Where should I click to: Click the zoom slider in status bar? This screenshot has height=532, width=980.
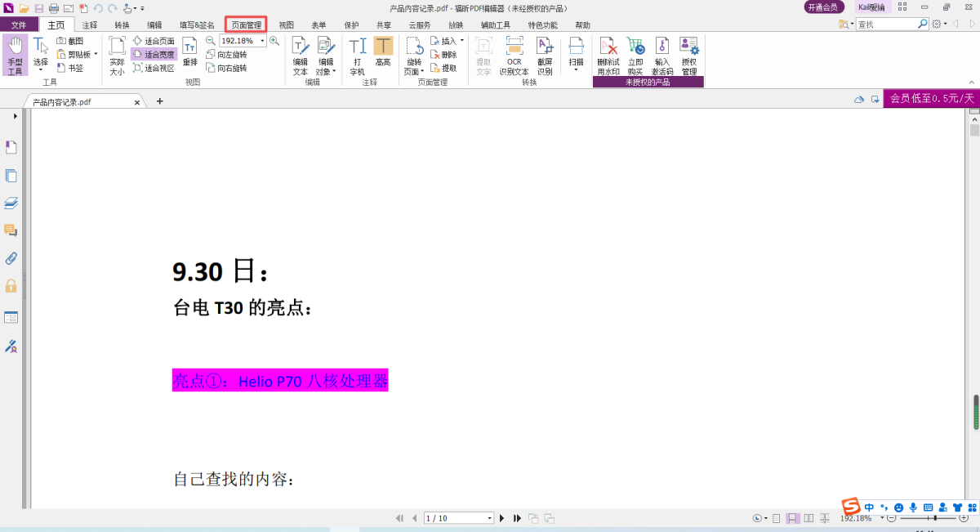coord(931,518)
